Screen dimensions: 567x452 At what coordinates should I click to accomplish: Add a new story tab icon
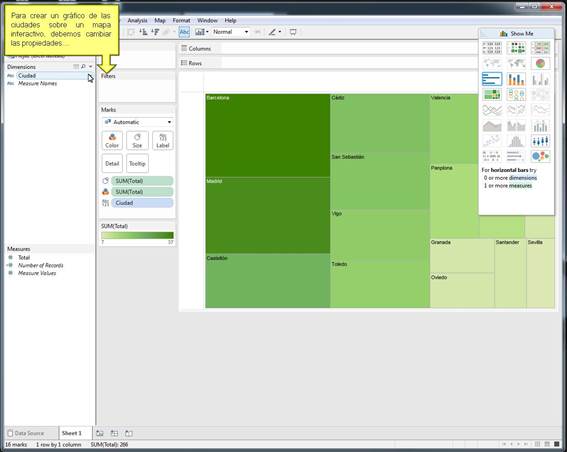point(129,433)
